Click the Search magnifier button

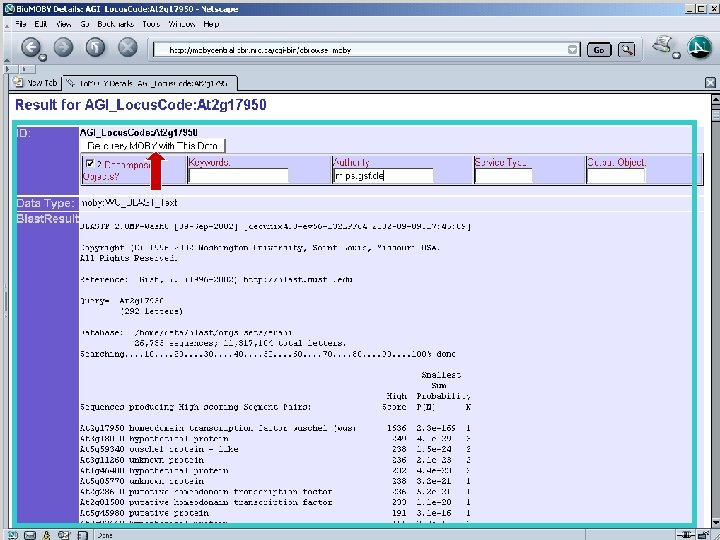tap(626, 50)
